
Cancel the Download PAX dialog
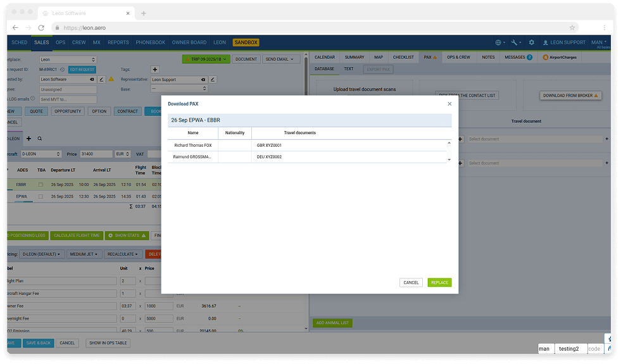point(411,282)
